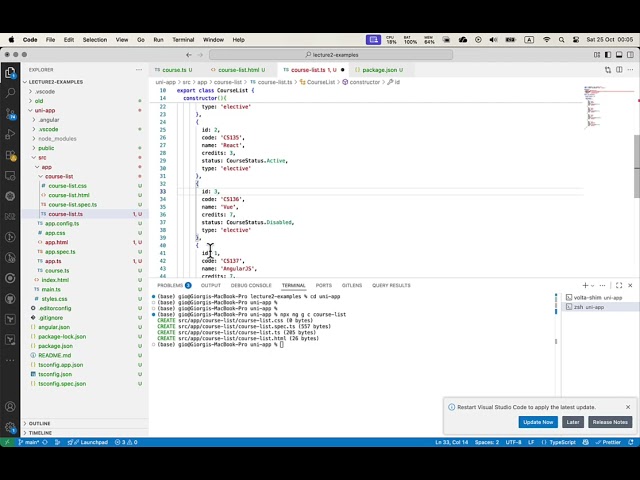
Task: Click the open changes compare icon
Action: [x=608, y=70]
